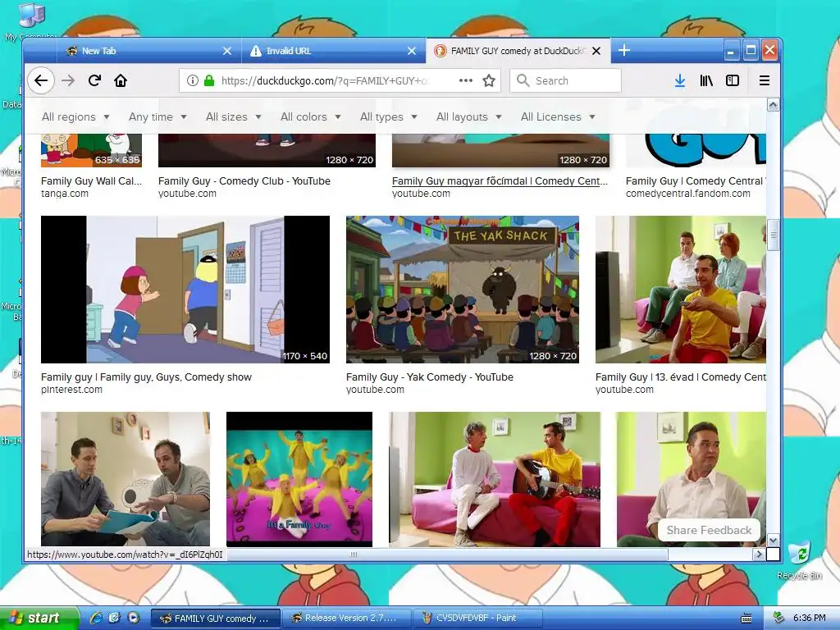This screenshot has height=630, width=840.
Task: Click the vertical scrollbar down arrow
Action: pos(773,540)
